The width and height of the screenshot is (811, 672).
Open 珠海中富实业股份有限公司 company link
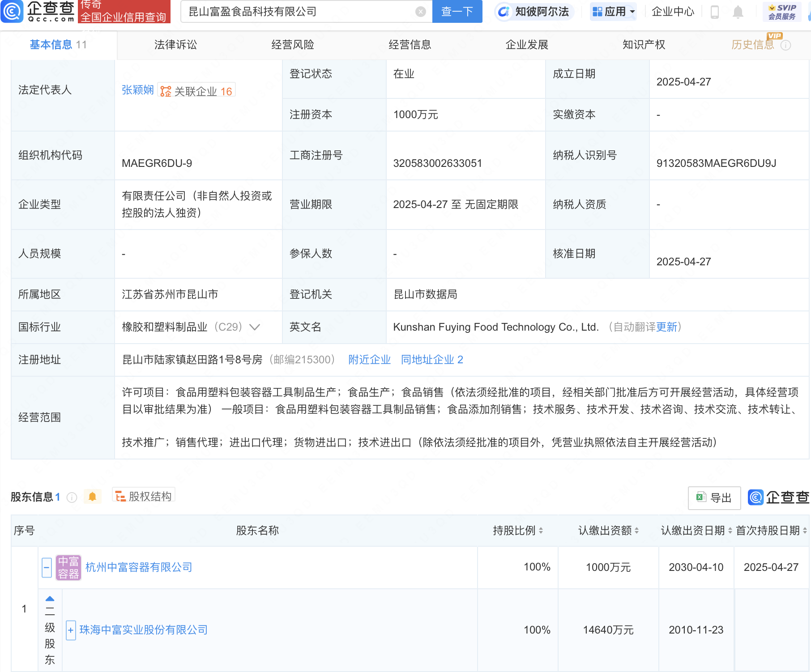[144, 630]
